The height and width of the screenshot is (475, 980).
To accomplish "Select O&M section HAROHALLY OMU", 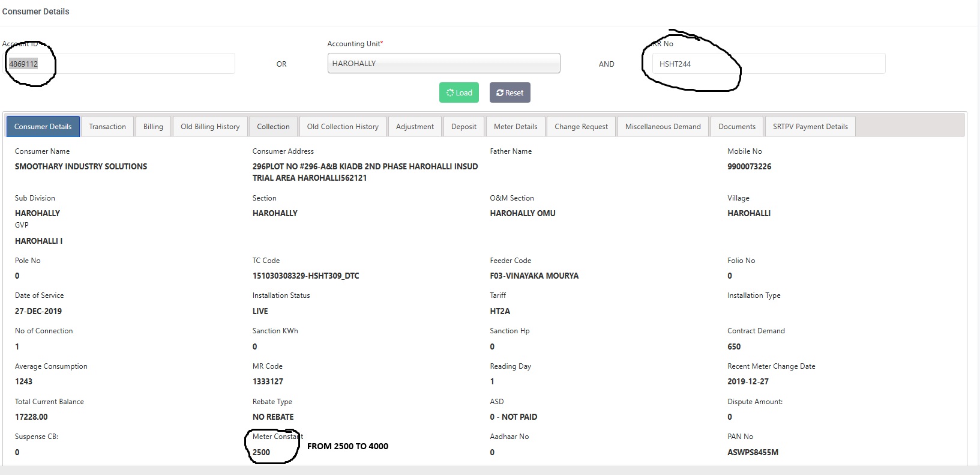I will (523, 213).
